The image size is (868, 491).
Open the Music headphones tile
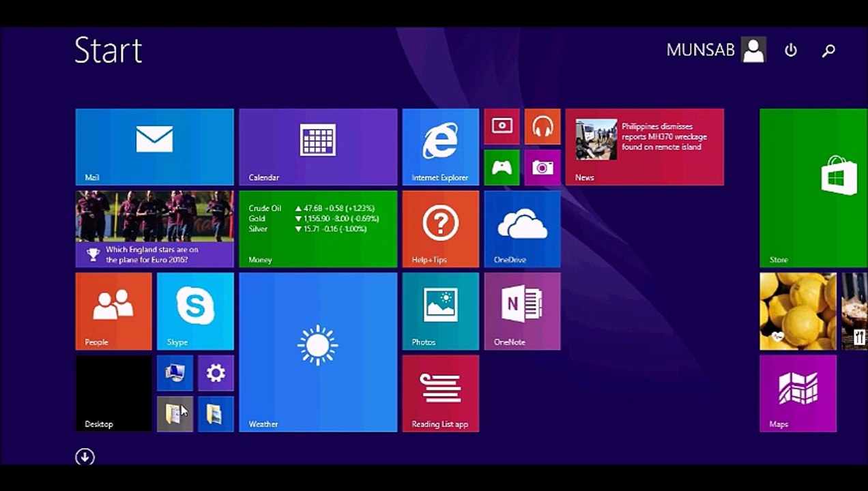pos(542,127)
